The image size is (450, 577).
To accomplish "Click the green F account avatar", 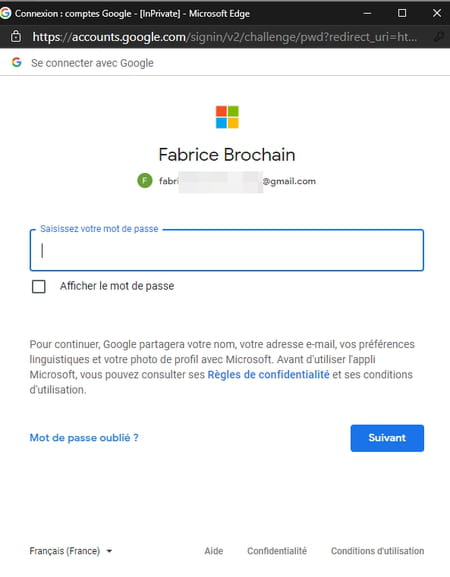I will point(145,181).
